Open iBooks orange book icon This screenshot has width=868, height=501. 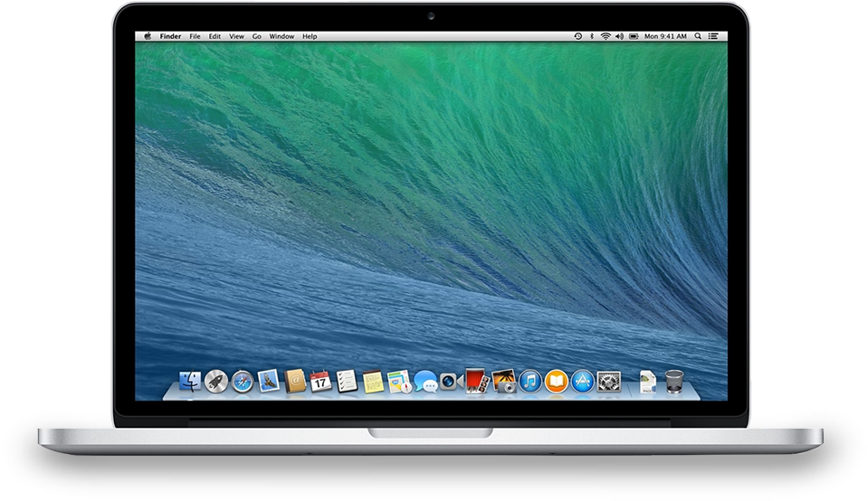point(557,382)
